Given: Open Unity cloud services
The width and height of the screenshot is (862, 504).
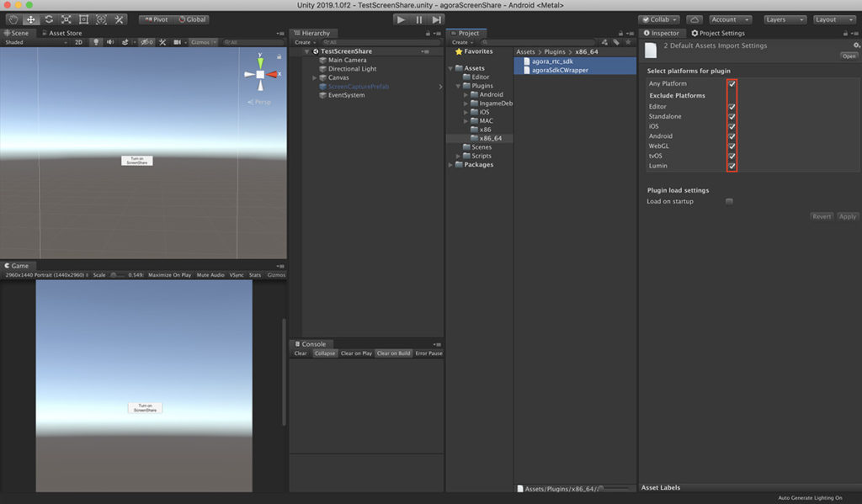Looking at the screenshot, I should click(694, 19).
